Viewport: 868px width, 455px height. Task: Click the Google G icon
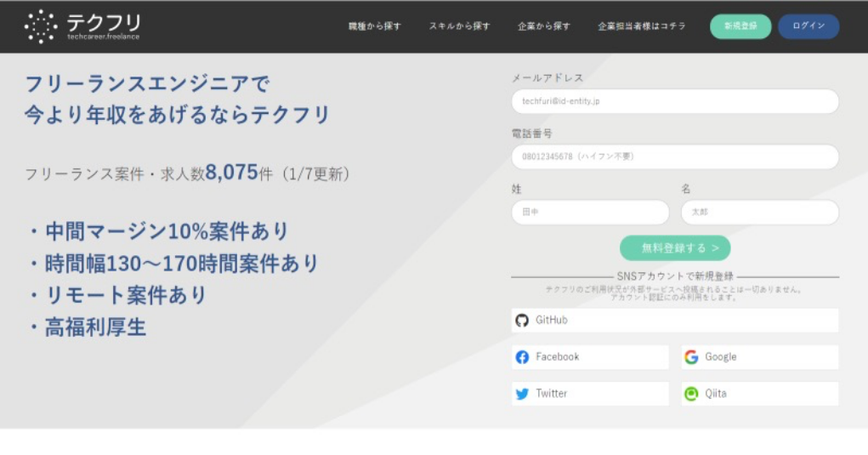click(691, 357)
